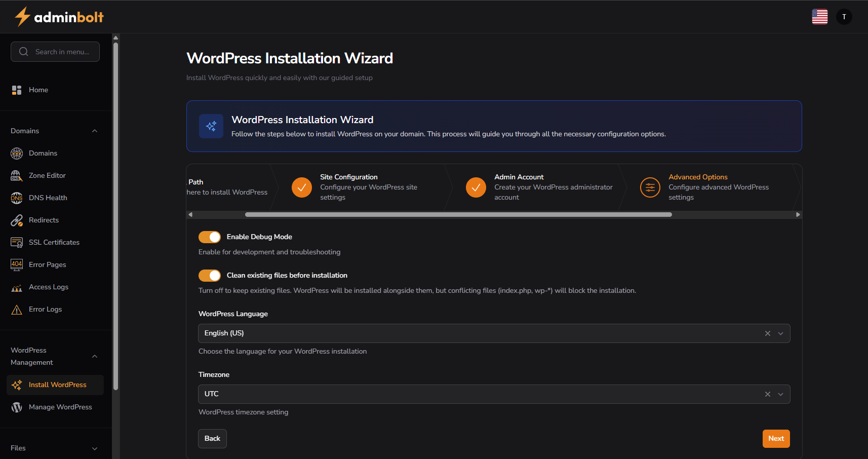The width and height of the screenshot is (868, 459).
Task: Click the wizard steps horizontal scrollbar thumb
Action: (458, 215)
